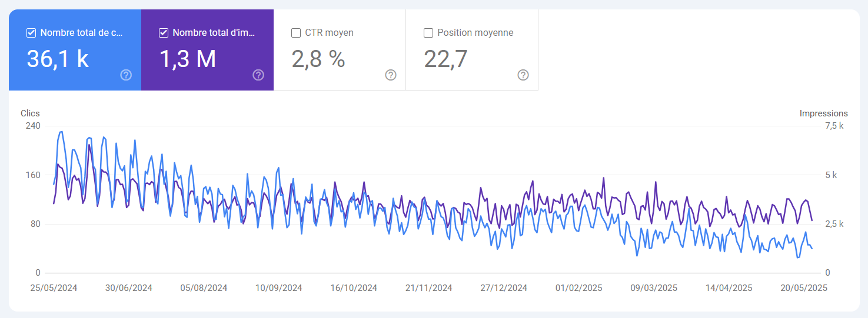Click the 80 clicks axis label
Image resolution: width=868 pixels, height=318 pixels.
[x=36, y=224]
